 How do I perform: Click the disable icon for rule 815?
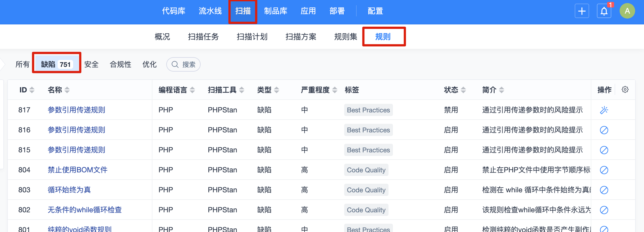tap(604, 150)
